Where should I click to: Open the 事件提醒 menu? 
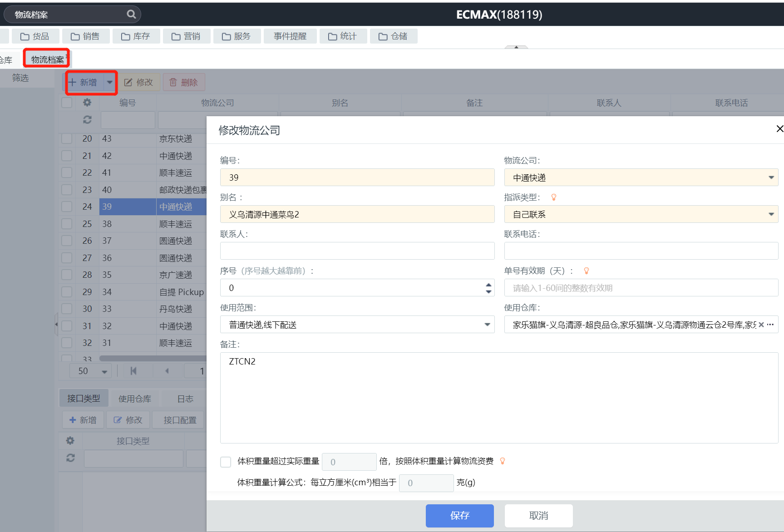click(x=290, y=36)
